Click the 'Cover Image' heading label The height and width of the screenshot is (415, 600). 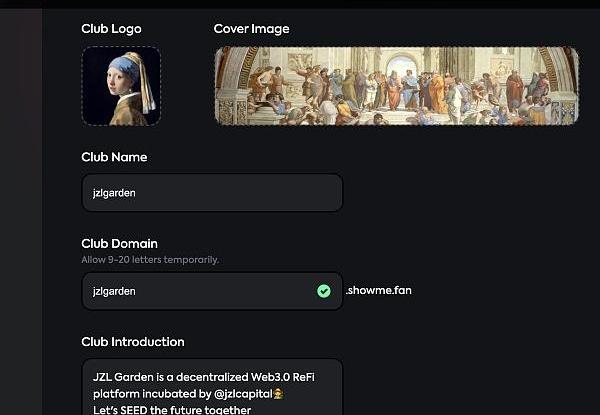coord(251,29)
